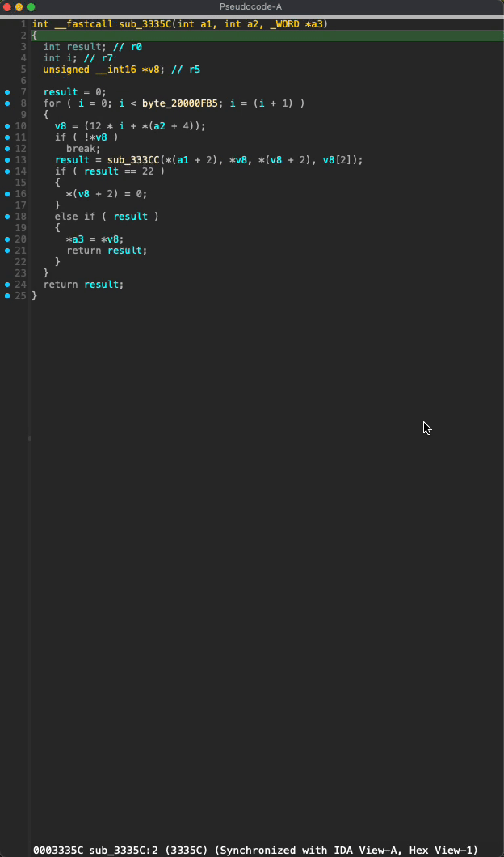Click the blue dot beside line 25
This screenshot has height=857, width=504.
7,296
